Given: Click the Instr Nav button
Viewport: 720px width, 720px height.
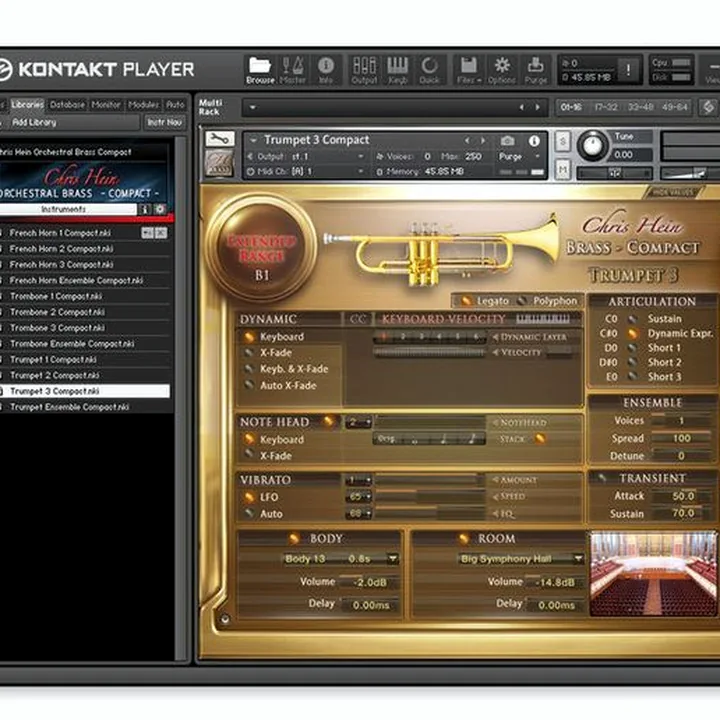Looking at the screenshot, I should 165,123.
